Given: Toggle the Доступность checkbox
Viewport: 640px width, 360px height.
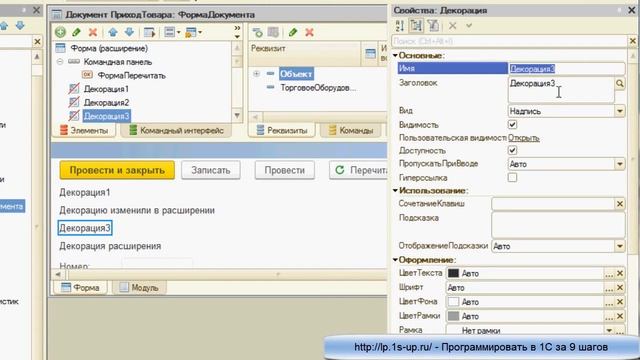Looking at the screenshot, I should (x=512, y=150).
